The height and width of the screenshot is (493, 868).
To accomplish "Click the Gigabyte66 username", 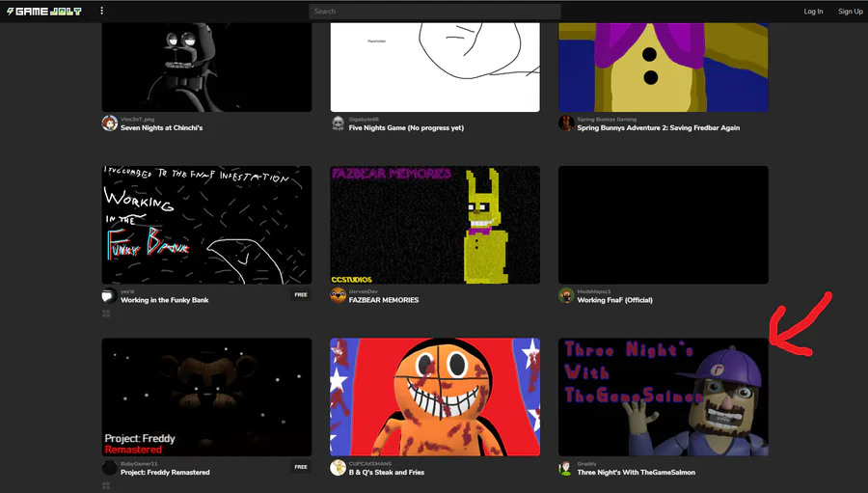I will (364, 119).
